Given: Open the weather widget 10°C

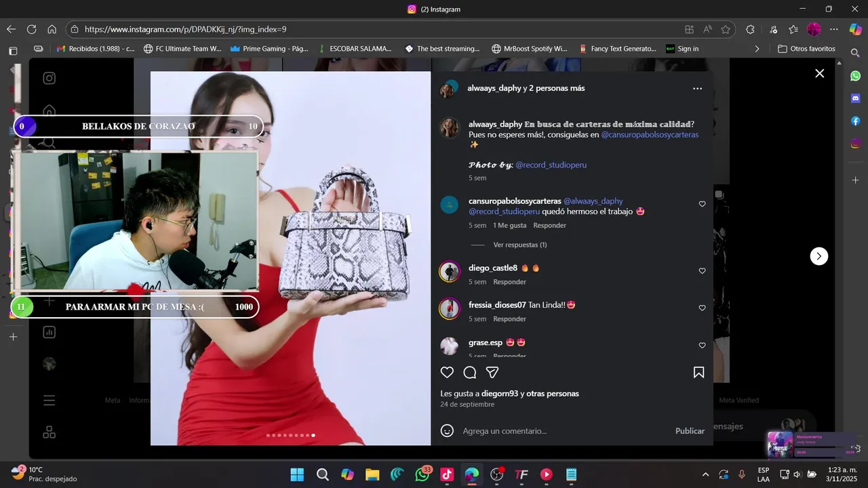Looking at the screenshot, I should click(x=45, y=474).
